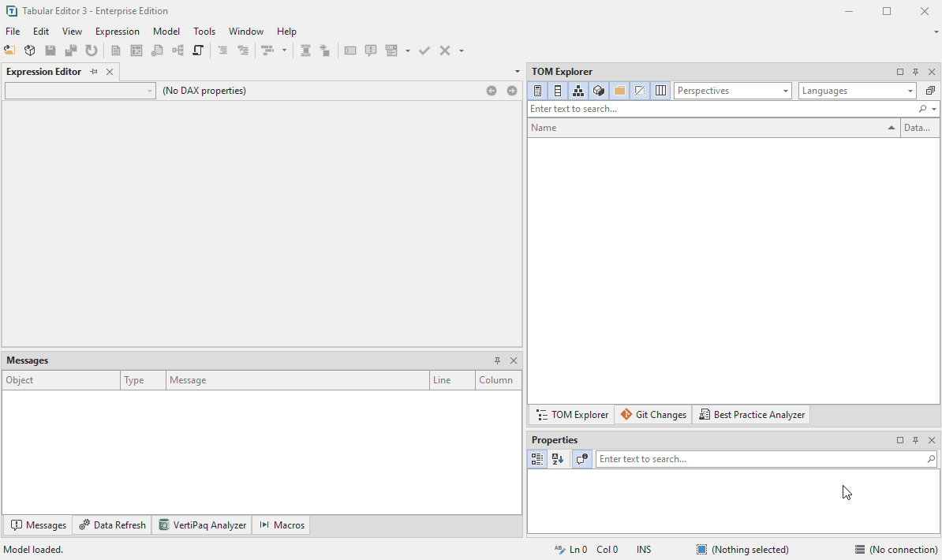Sort Properties alphabetically
The image size is (942, 560).
(x=559, y=458)
